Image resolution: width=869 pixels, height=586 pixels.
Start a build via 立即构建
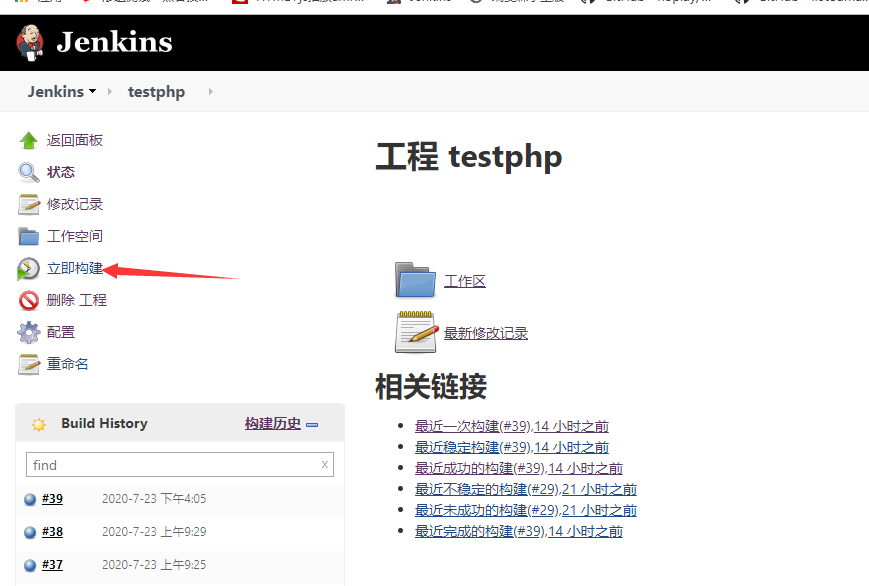point(75,268)
